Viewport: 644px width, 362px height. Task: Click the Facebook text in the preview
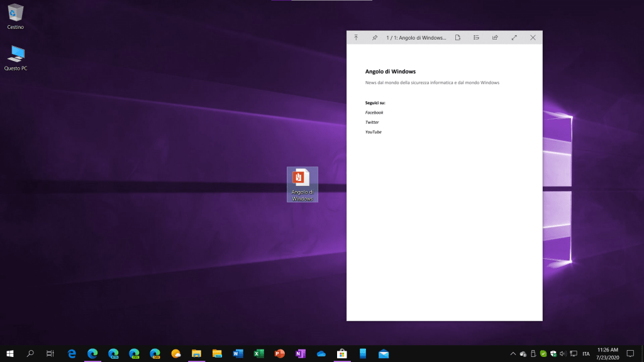pyautogui.click(x=374, y=112)
